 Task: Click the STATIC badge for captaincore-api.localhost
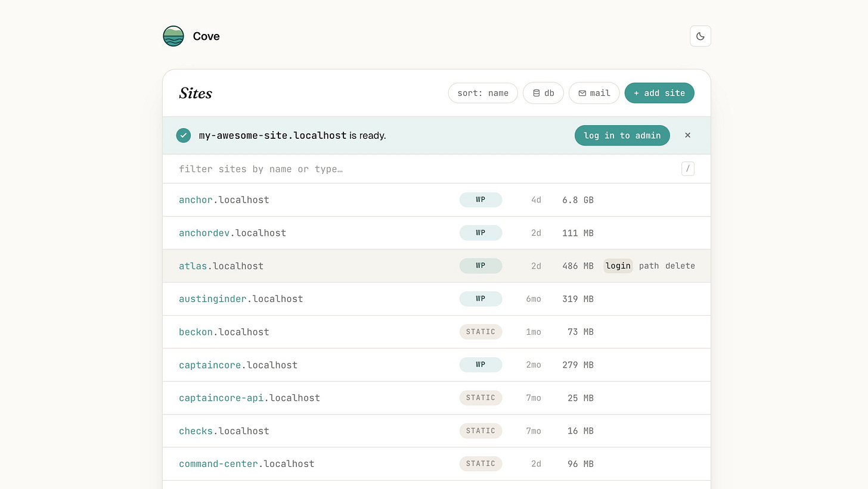pyautogui.click(x=480, y=398)
